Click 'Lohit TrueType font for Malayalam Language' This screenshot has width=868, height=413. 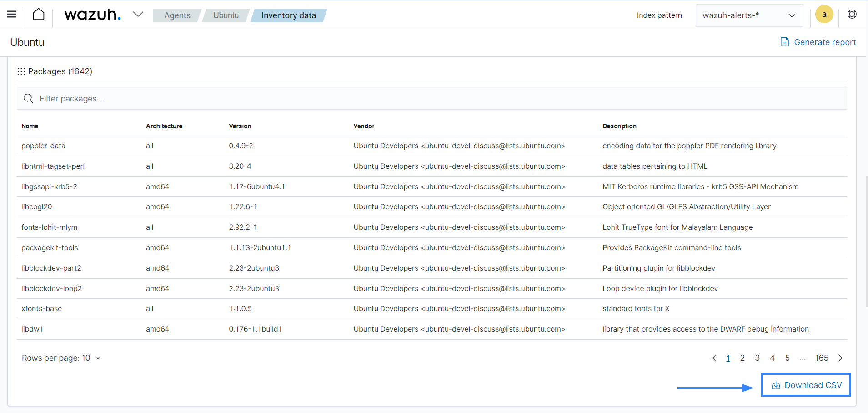(x=677, y=227)
